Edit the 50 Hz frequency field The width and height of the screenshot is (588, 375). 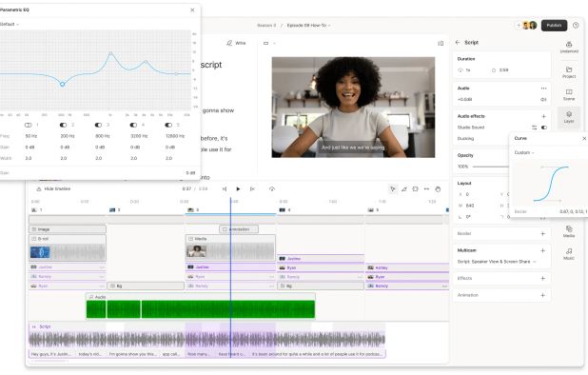pyautogui.click(x=31, y=136)
